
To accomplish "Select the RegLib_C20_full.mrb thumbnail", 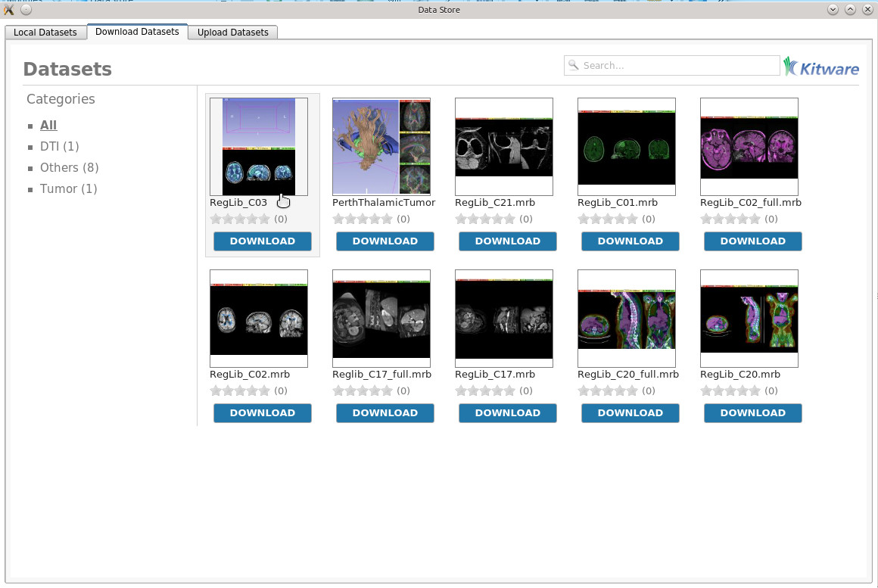I will [x=626, y=318].
